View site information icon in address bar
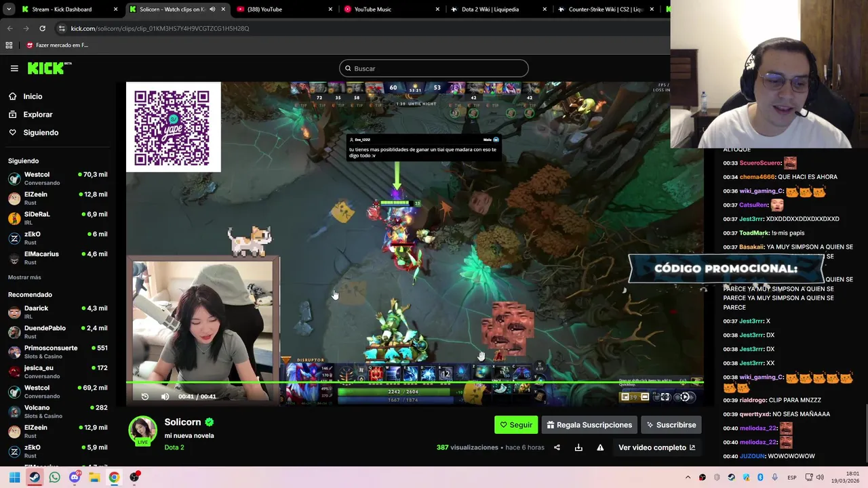This screenshot has width=868, height=488. (62, 28)
